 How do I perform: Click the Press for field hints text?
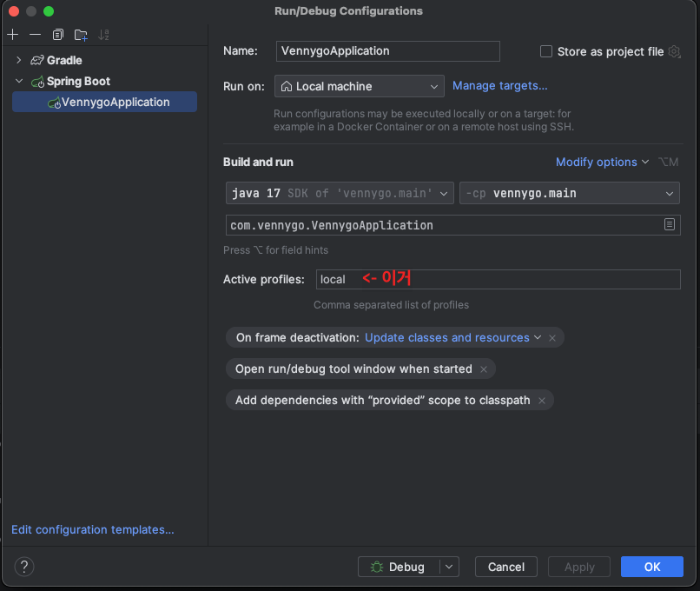coord(275,249)
